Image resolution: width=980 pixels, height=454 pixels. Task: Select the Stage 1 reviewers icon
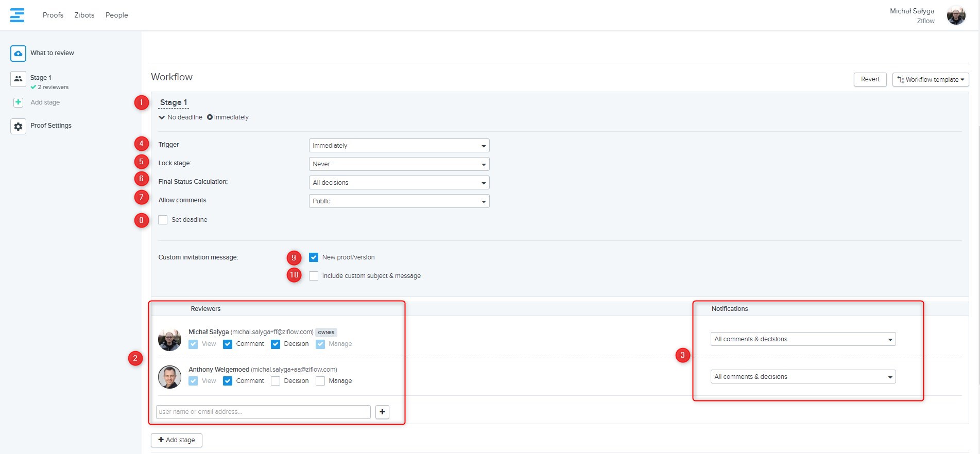point(18,79)
